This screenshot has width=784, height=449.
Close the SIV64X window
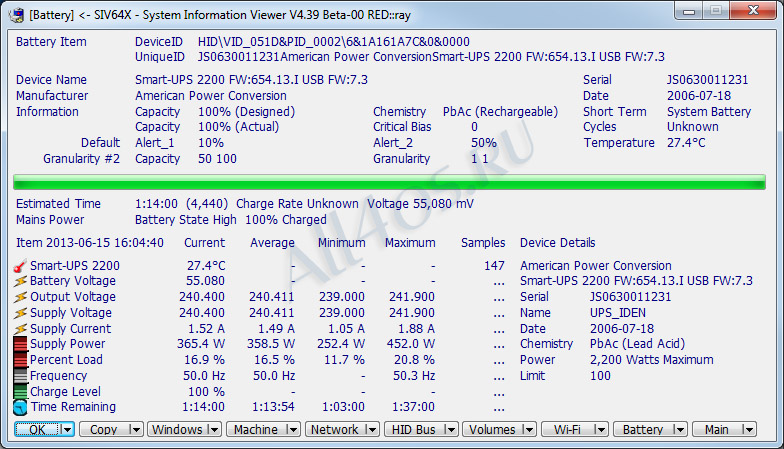(754, 11)
